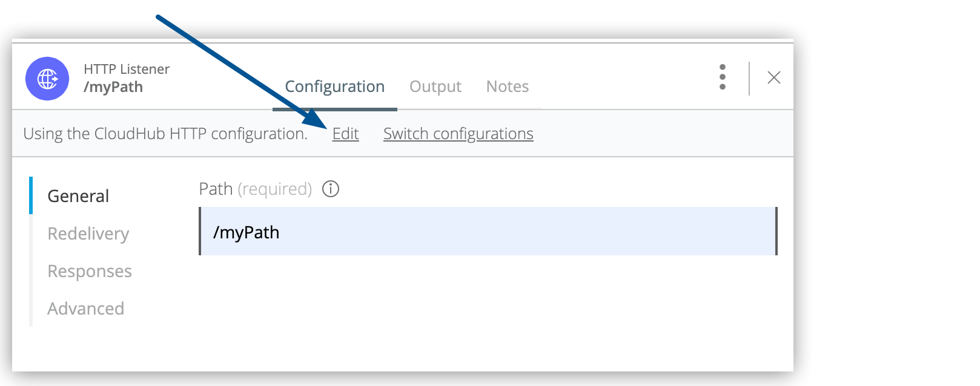Switch to the Configuration tab

point(334,87)
